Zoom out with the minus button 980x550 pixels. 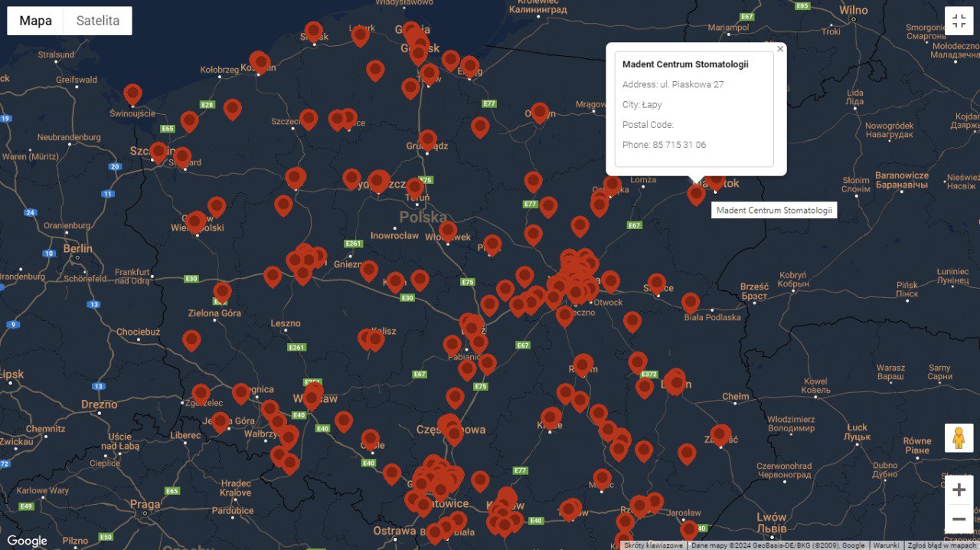tap(959, 519)
